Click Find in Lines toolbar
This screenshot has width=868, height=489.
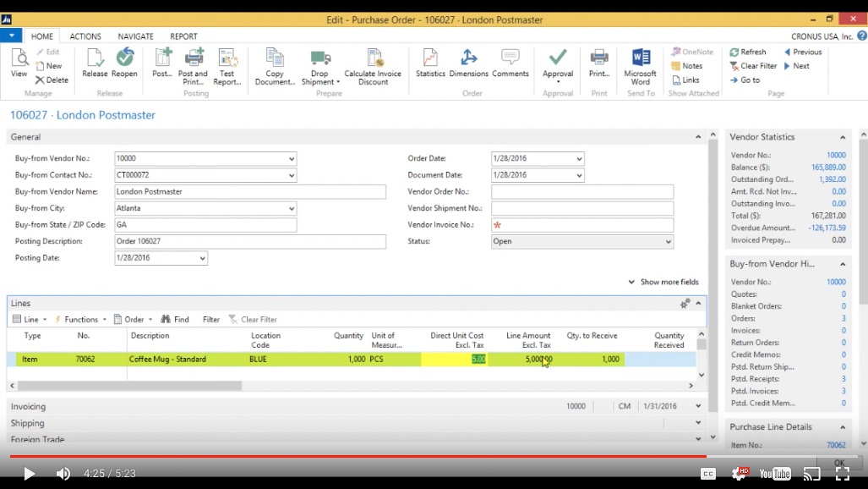[x=175, y=319]
